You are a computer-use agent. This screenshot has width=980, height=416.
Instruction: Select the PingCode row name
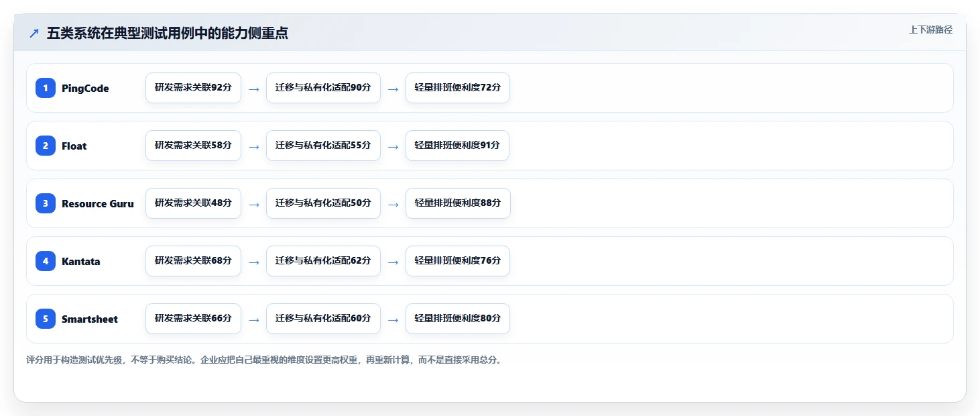pyautogui.click(x=85, y=89)
